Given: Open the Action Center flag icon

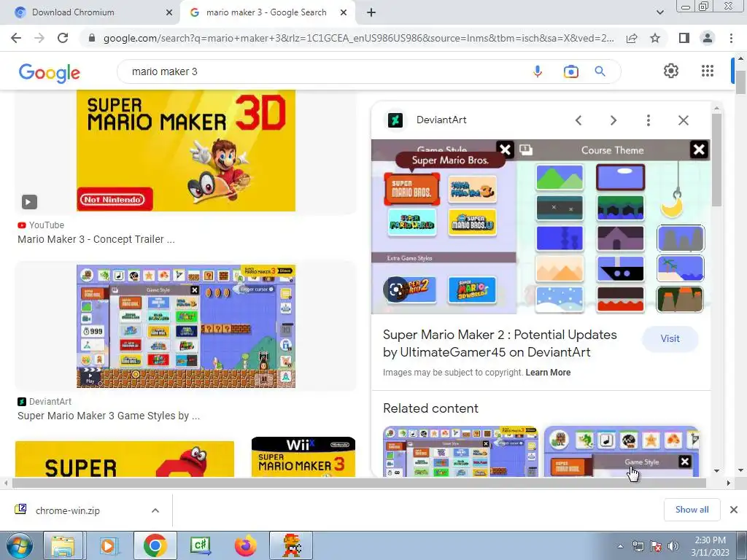Looking at the screenshot, I should (x=656, y=546).
